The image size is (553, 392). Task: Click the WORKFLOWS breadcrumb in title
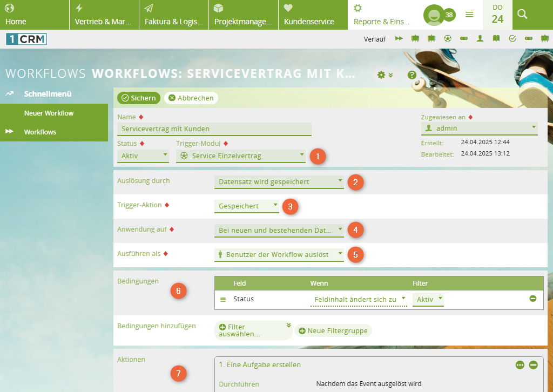[x=45, y=73]
